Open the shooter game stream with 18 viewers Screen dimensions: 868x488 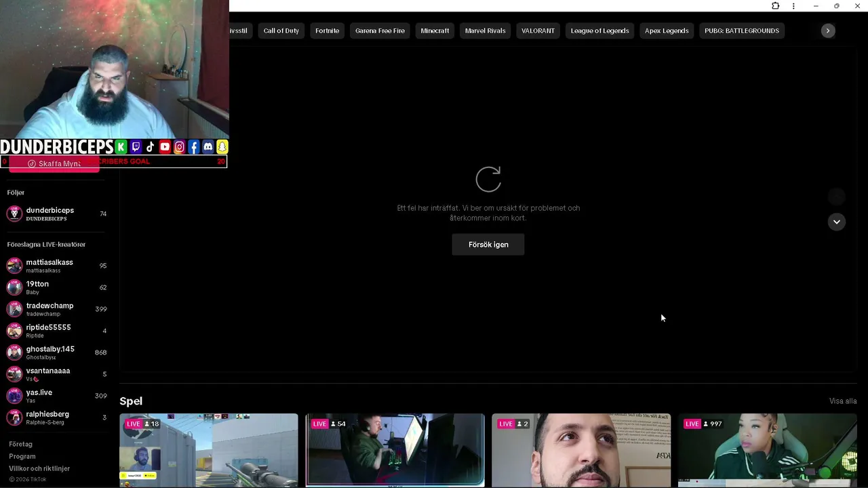click(x=209, y=450)
